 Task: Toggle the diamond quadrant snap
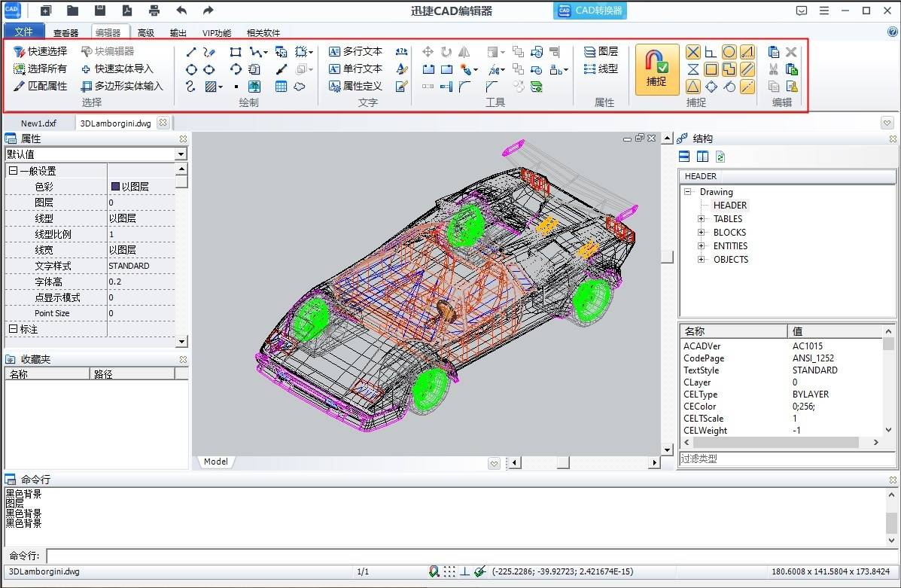tap(711, 87)
